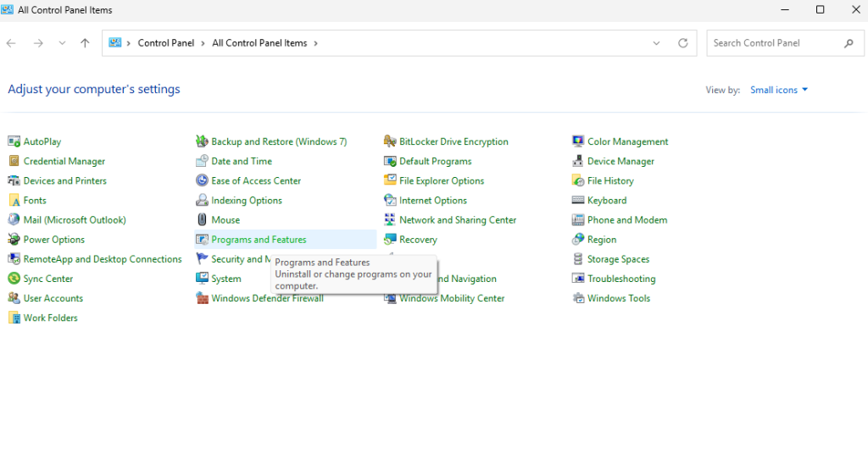Open the Power Options icon

pos(14,240)
